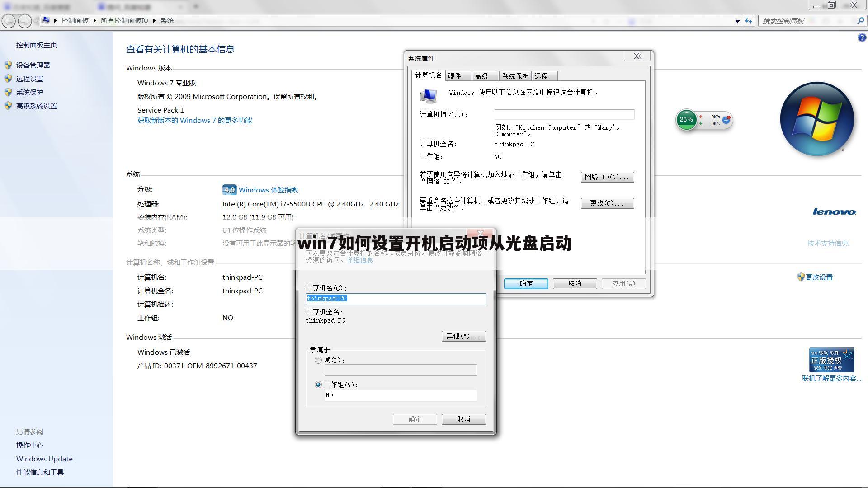
Task: Click the 更改(C)... button
Action: (x=607, y=203)
